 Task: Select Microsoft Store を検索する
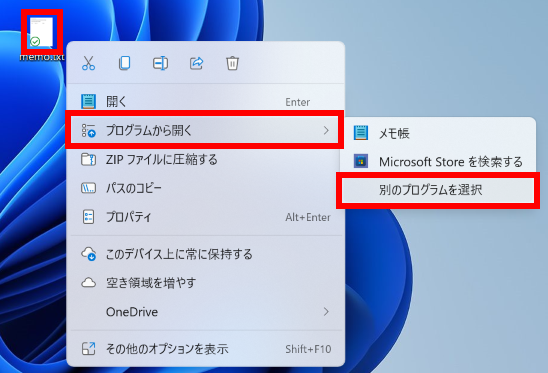click(x=438, y=162)
